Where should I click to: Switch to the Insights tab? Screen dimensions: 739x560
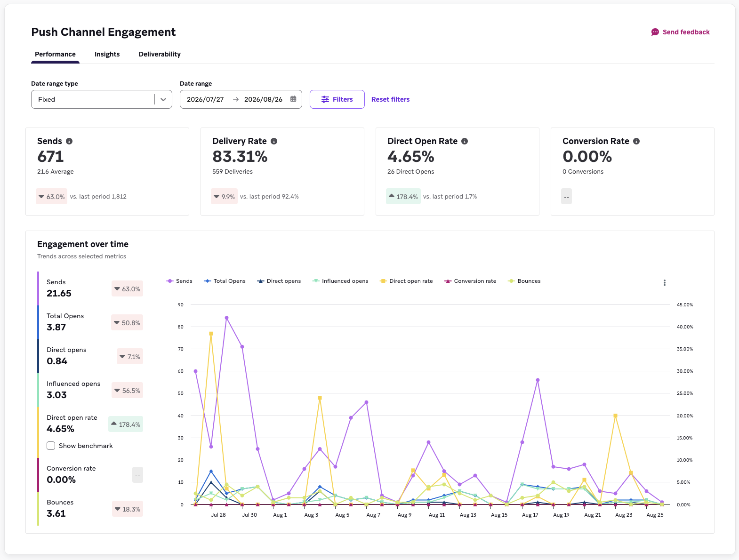tap(107, 54)
